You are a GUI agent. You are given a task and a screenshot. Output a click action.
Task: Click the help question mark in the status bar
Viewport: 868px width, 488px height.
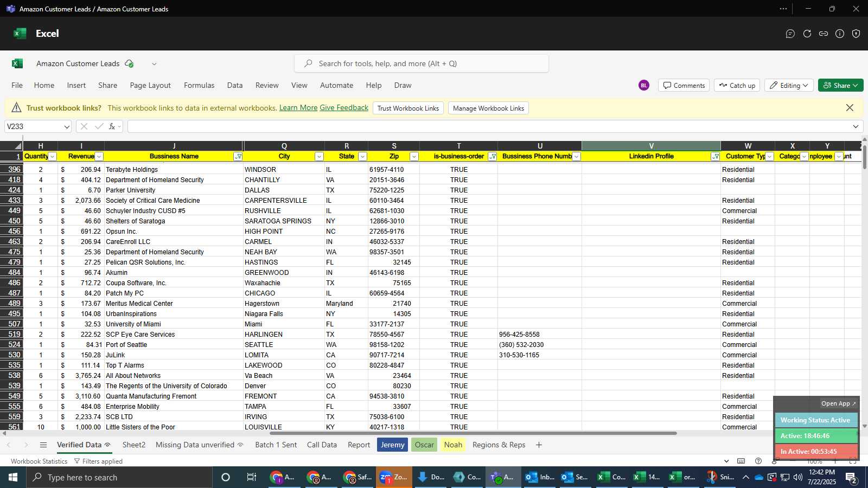tap(758, 461)
